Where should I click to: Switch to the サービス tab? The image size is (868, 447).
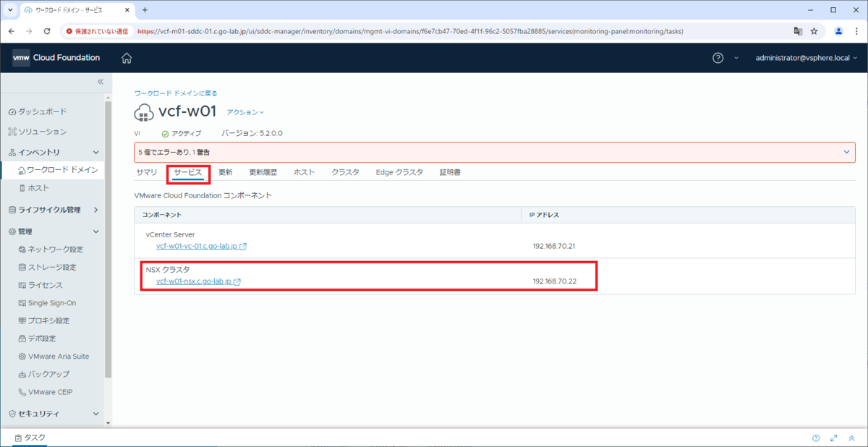[188, 172]
